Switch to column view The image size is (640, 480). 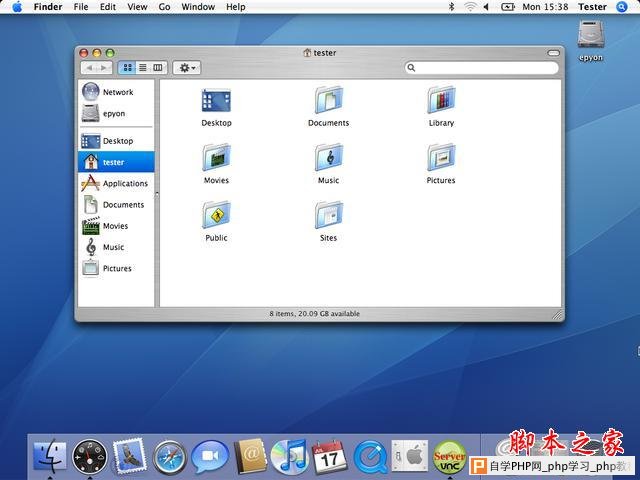[x=158, y=68]
